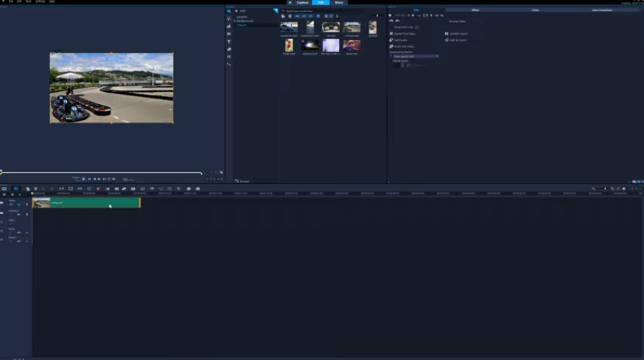Toggle the repeat playback button

pos(109,179)
